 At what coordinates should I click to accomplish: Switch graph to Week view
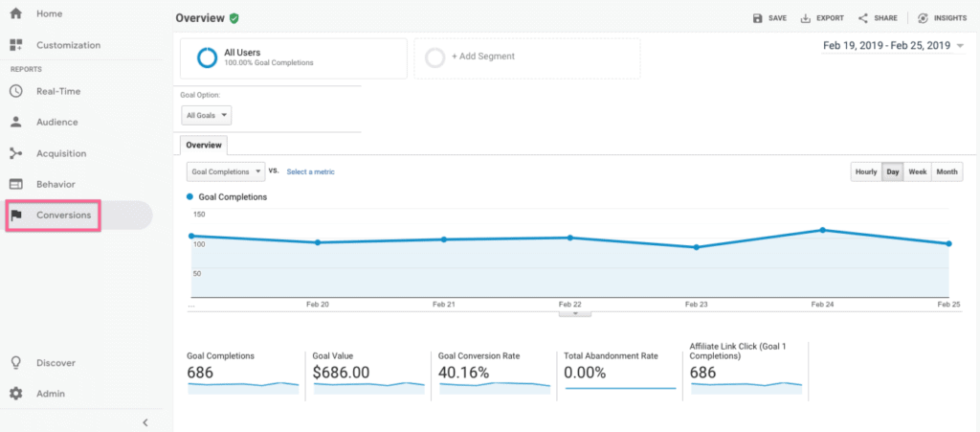[x=917, y=171]
